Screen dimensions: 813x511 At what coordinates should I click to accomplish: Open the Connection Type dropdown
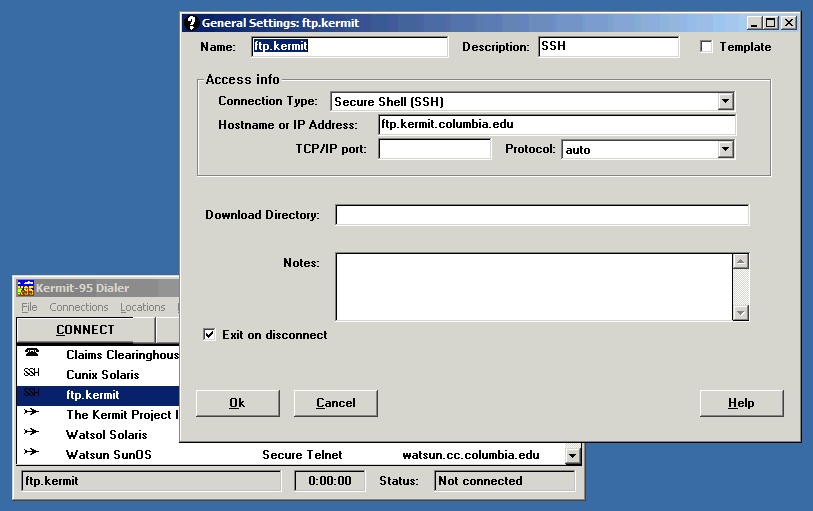coord(725,101)
